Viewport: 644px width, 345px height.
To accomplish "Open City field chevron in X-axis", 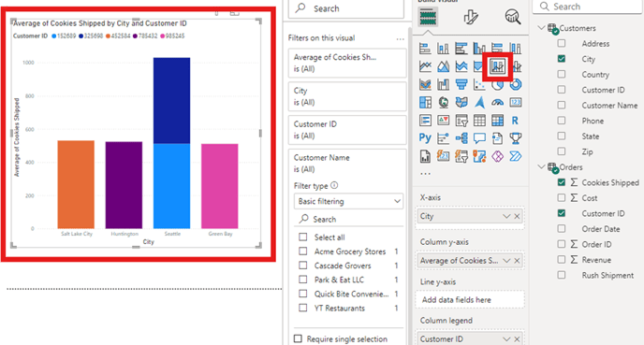I will (x=506, y=216).
